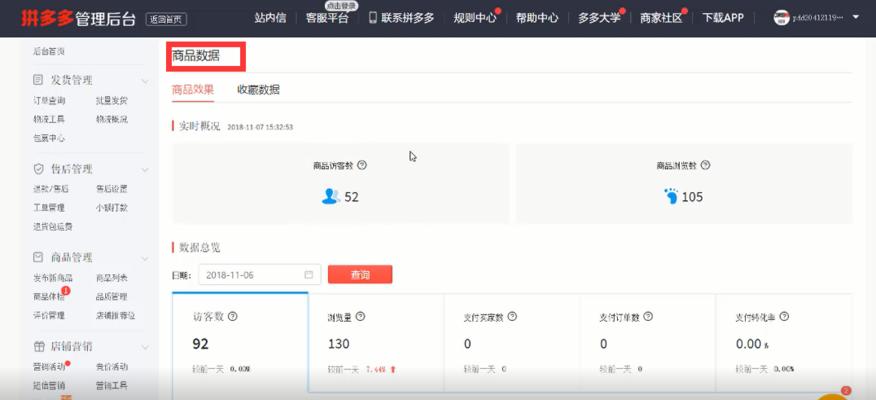
Task: Open 客服平台 in the top navigation
Action: pos(327,18)
